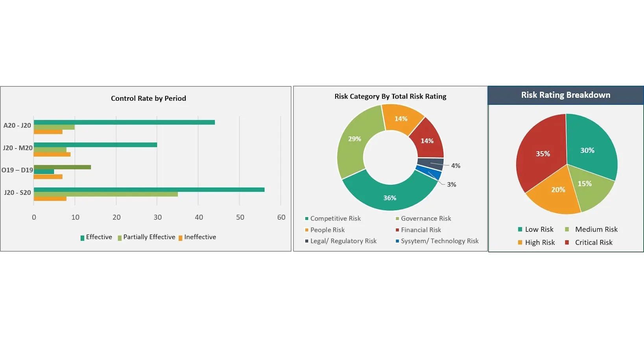
Task: Select the J20 - M20 Ineffective bar
Action: point(52,155)
